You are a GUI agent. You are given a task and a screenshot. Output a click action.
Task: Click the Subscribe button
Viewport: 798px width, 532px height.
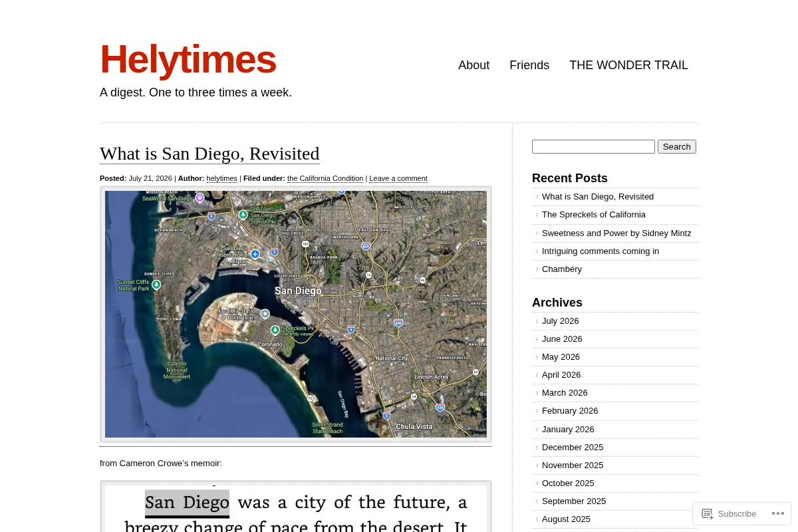tap(729, 513)
